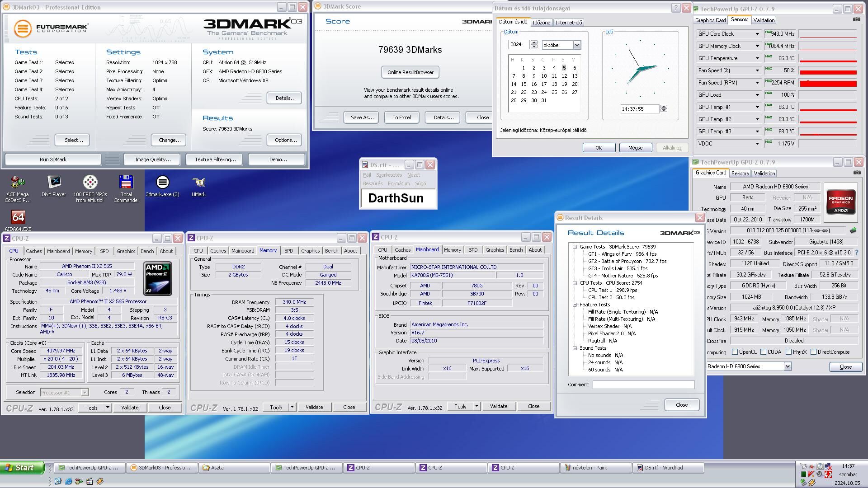This screenshot has height=488, width=868.
Task: Toggle CUDA checkbox in GPU-Z
Action: coord(763,352)
